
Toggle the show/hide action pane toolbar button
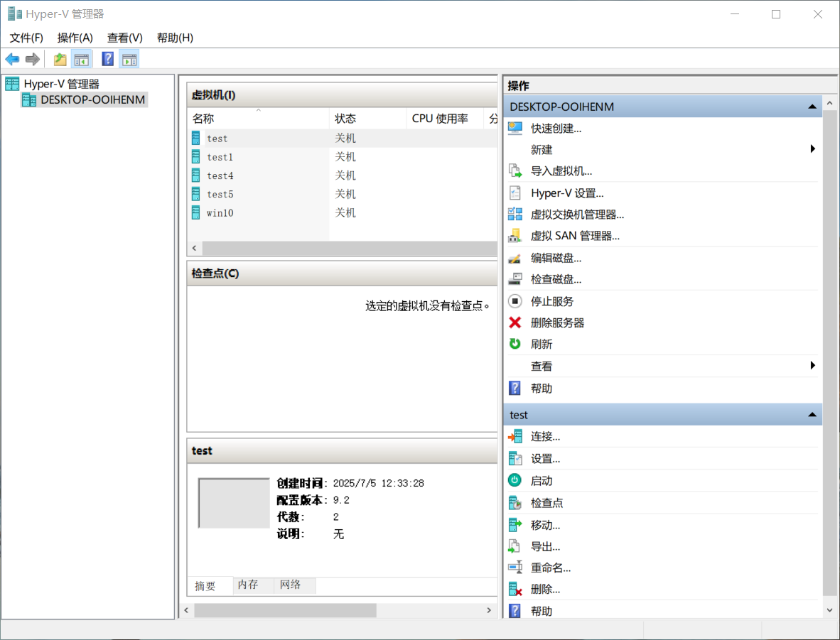pos(129,59)
